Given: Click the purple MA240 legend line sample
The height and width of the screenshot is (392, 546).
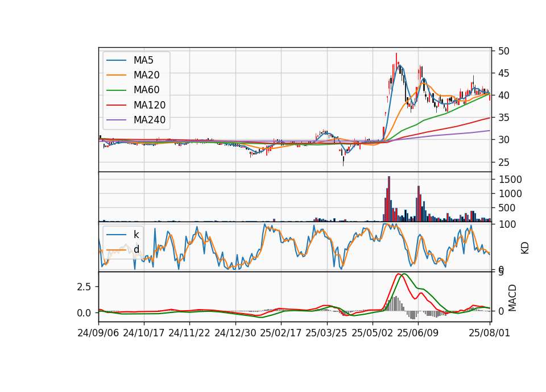Looking at the screenshot, I should pos(116,120).
